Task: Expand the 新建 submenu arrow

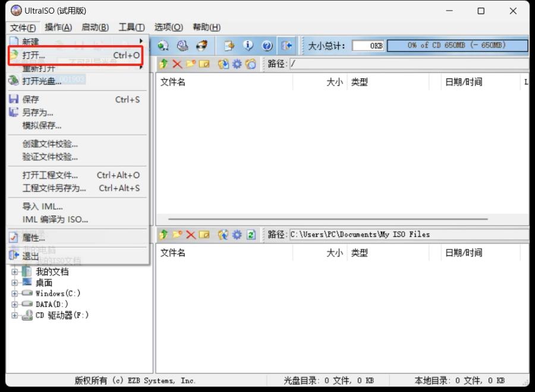Action: point(141,41)
